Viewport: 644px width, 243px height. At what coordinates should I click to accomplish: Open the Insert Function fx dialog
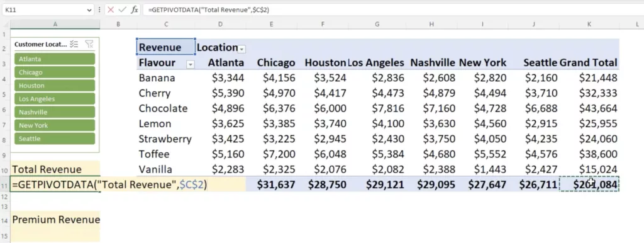[x=135, y=10]
